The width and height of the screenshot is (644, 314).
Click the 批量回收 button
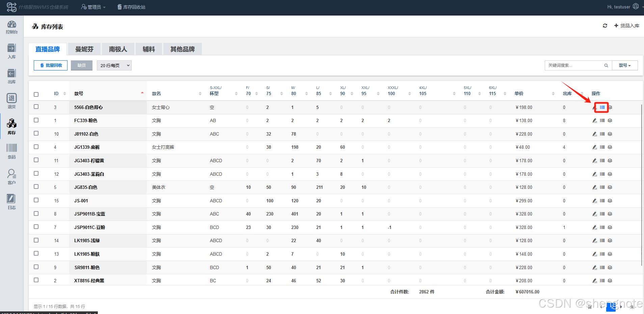click(51, 65)
